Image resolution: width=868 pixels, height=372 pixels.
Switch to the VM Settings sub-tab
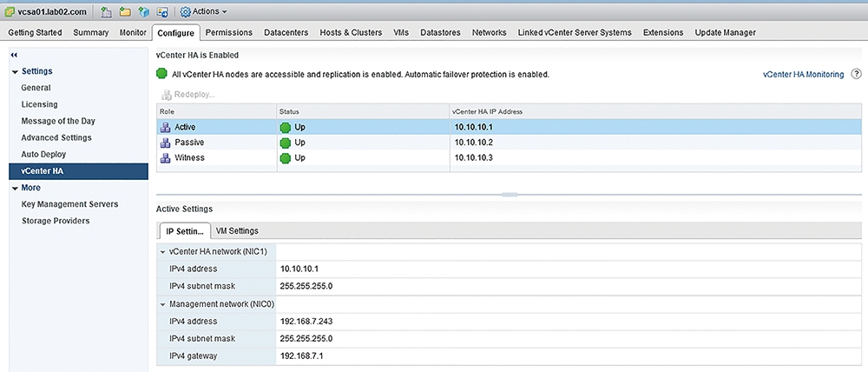click(237, 230)
